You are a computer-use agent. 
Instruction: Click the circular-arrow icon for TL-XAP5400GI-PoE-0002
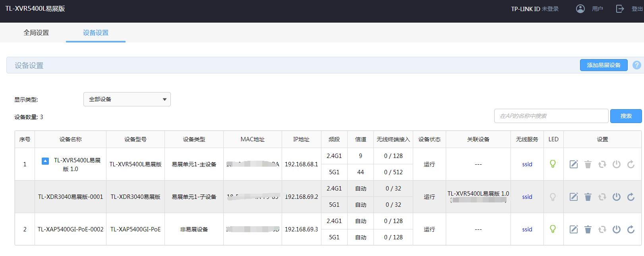pyautogui.click(x=631, y=229)
